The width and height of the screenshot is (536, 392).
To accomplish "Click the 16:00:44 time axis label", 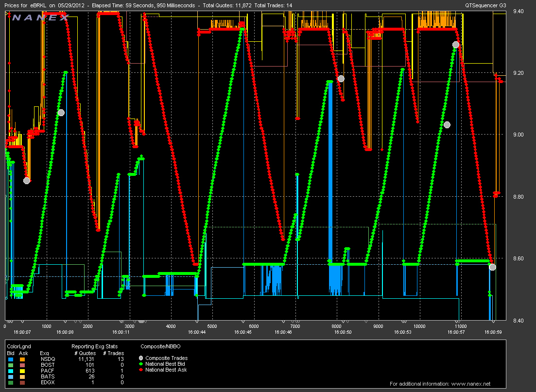I will (x=197, y=333).
